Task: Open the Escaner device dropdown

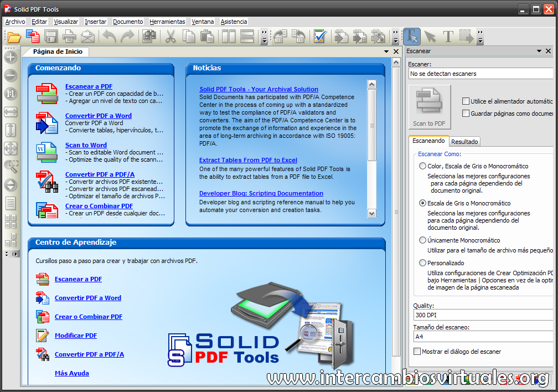Action: click(x=480, y=74)
